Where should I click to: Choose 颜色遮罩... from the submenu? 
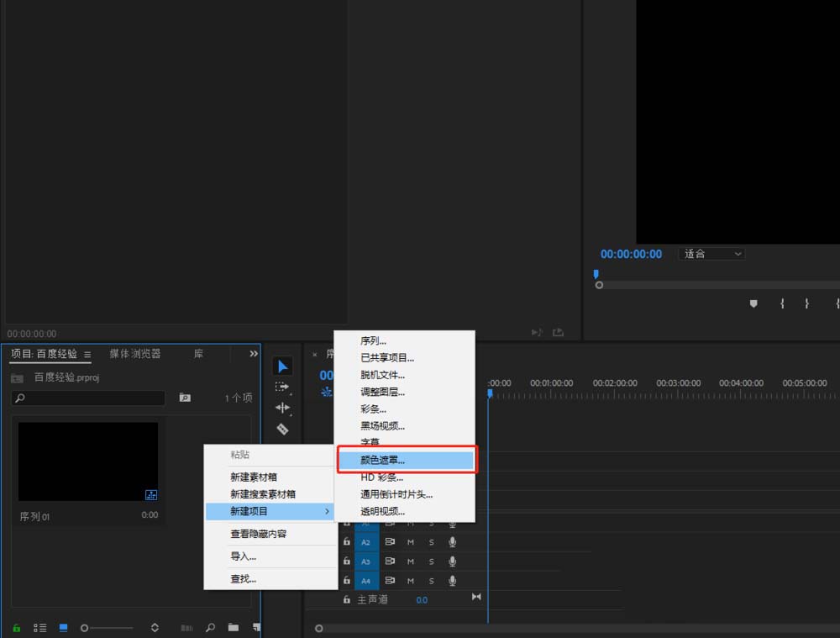pos(406,461)
